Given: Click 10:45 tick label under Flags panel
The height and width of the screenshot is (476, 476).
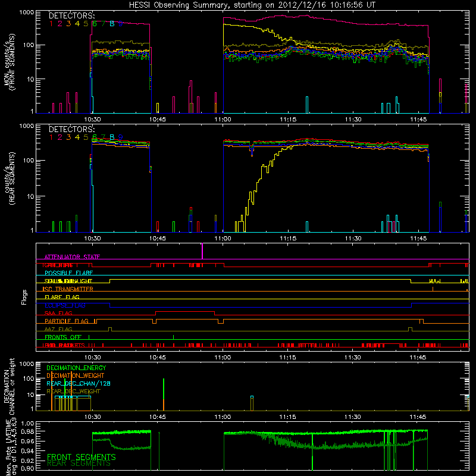Looking at the screenshot, I should point(158,358).
